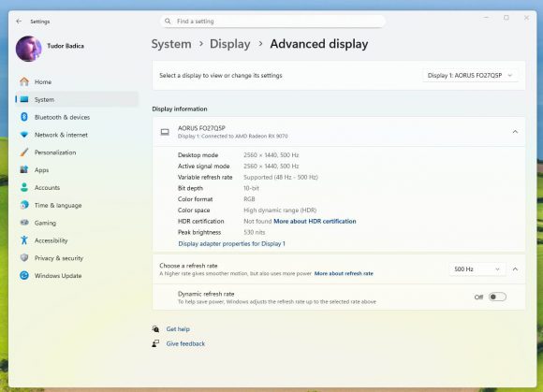Viewport: 543px width, 392px height.
Task: Click the Home house icon
Action: point(24,81)
